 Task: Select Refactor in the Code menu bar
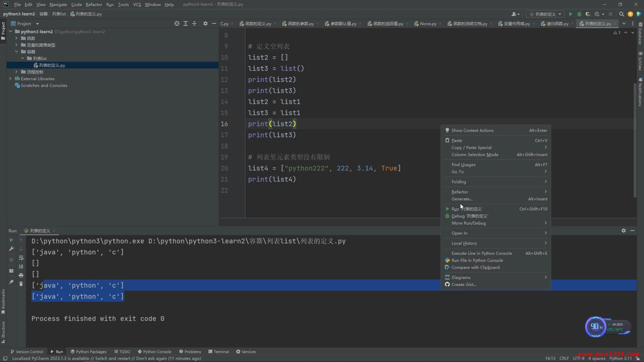coord(94,4)
